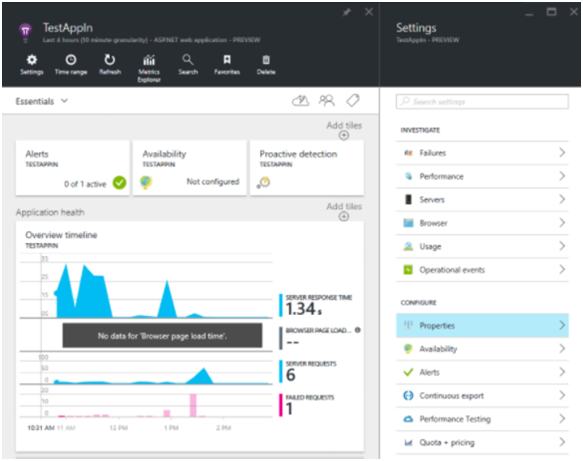Open Availability under Configure
Image resolution: width=583 pixels, height=461 pixels.
(482, 349)
